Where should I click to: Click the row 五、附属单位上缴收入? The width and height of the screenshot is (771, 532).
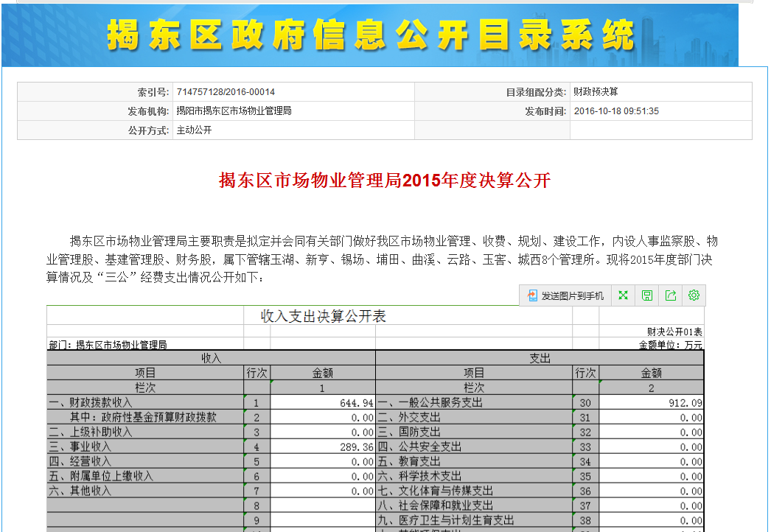[101, 477]
